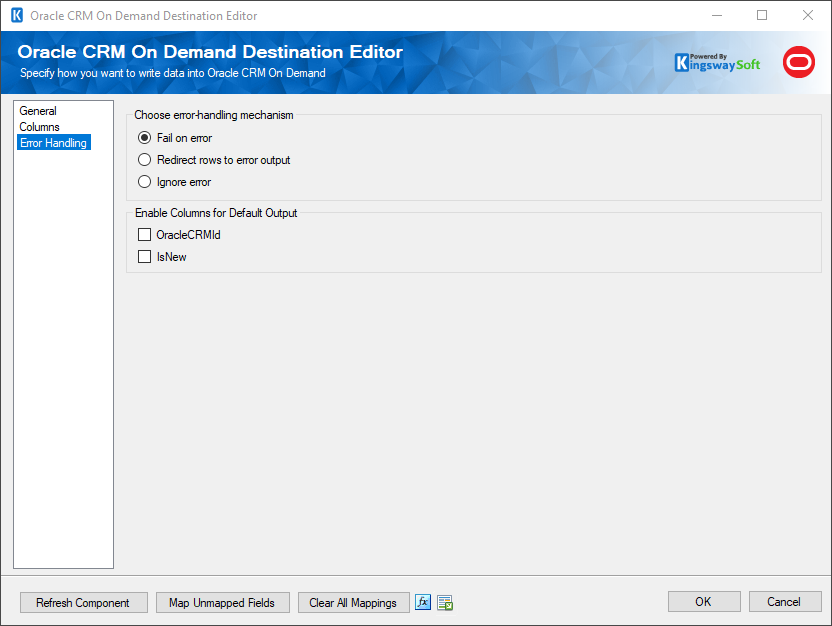This screenshot has width=832, height=626.
Task: Switch to the Columns page
Action: [x=39, y=127]
